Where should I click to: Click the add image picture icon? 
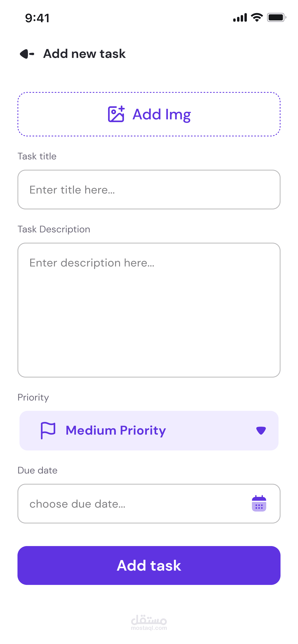(x=116, y=114)
